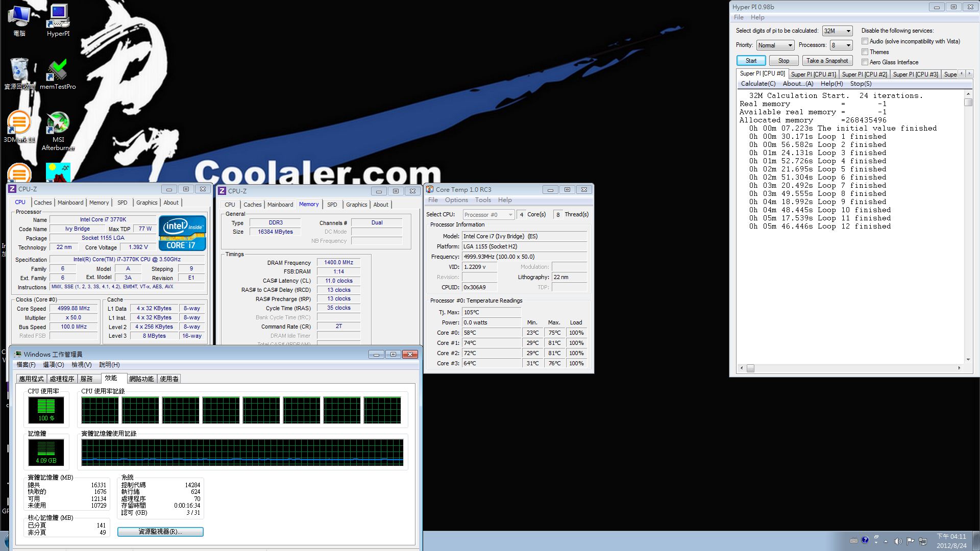Image resolution: width=980 pixels, height=551 pixels.
Task: Click the colorful picture shortcut desktop icon
Action: 58,172
